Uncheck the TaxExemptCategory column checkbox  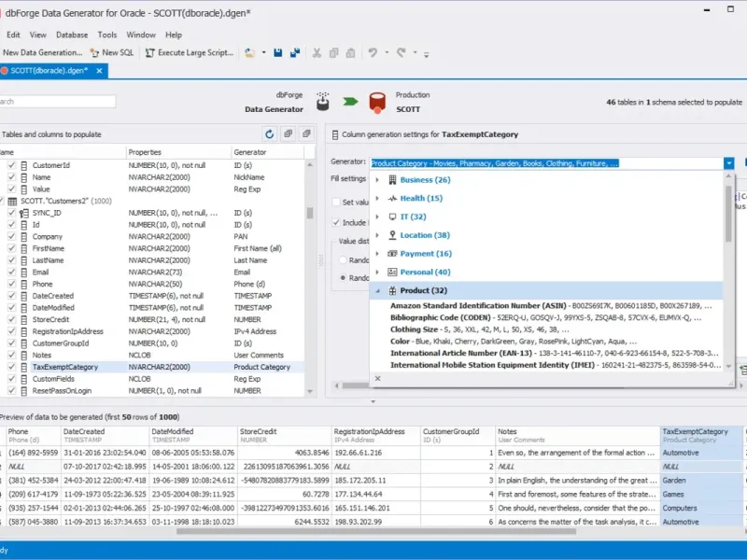point(11,367)
